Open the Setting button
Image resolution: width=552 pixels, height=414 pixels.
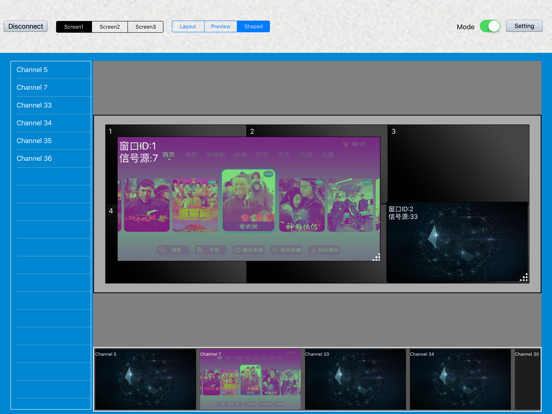(524, 26)
